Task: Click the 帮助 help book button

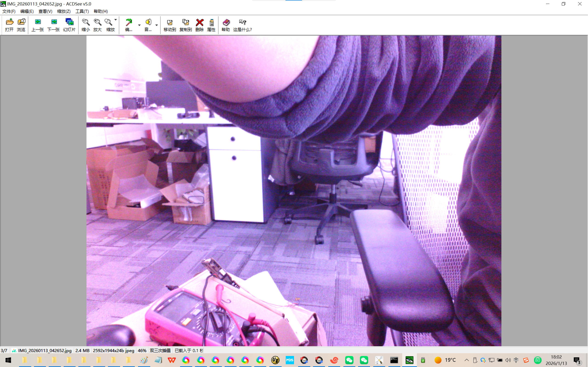Action: coord(226,25)
